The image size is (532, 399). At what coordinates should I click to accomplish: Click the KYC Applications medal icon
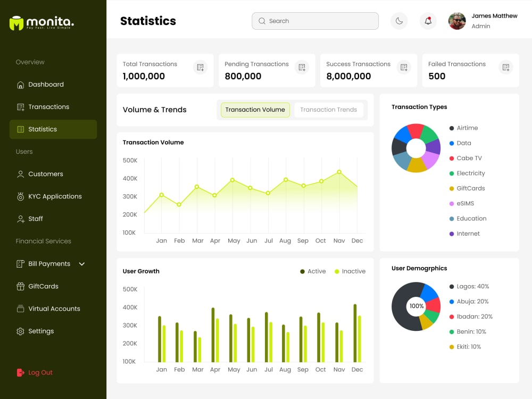[20, 196]
